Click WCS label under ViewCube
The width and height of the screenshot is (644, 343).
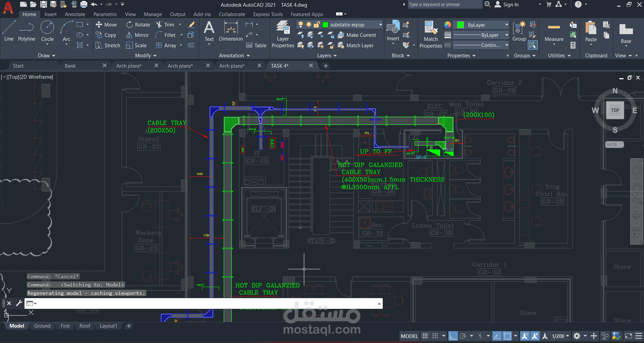pos(614,144)
